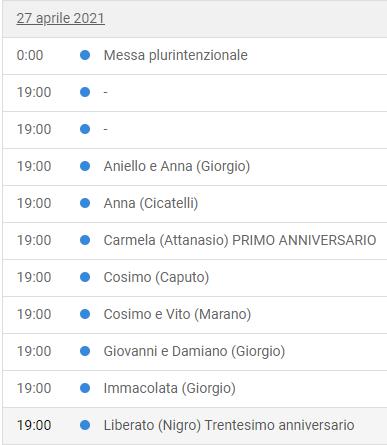387x445 pixels.
Task: Open the 27 aprile 2021 date link
Action: (x=60, y=18)
